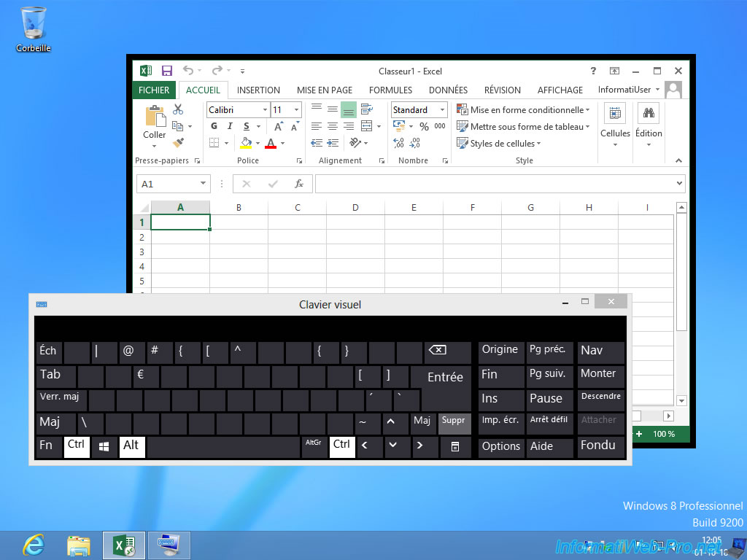This screenshot has height=560, width=747.
Task: Open Mise en forme conditionnelle menu
Action: point(523,110)
